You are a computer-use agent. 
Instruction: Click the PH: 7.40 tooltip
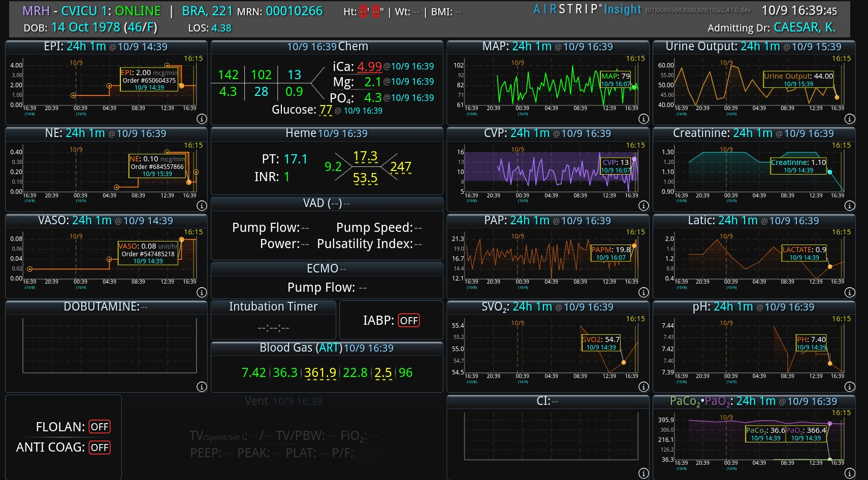click(811, 343)
